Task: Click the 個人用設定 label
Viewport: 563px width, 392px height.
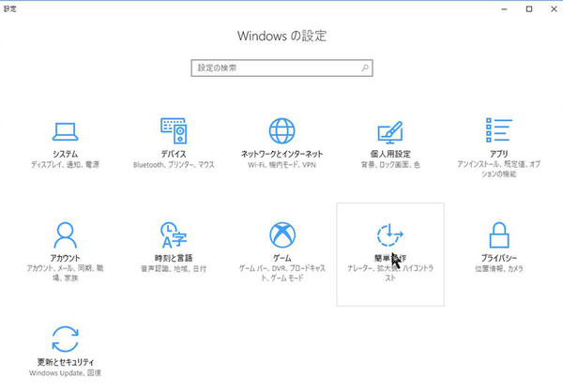Action: (x=390, y=154)
